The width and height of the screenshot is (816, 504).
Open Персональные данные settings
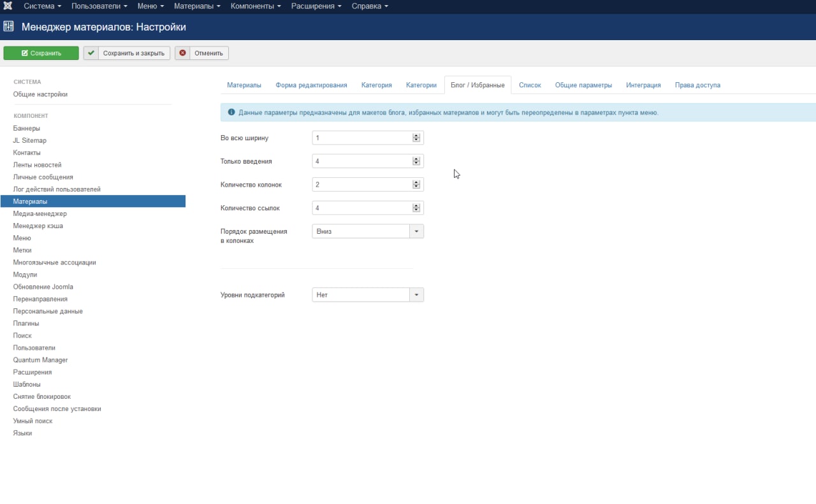48,311
